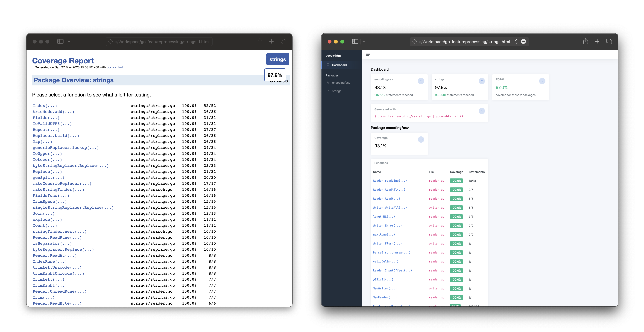Toggle sidebar button in right browser toolbar
The image size is (644, 332).
(355, 41)
